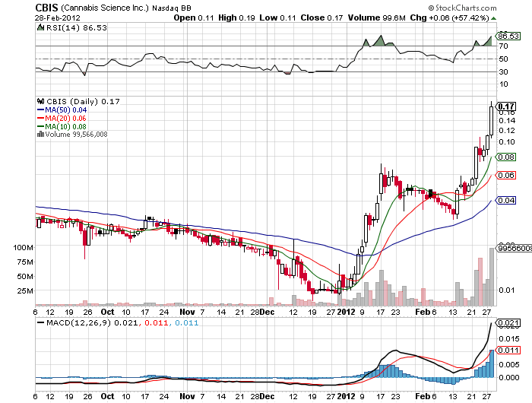Click the green 0.08 MA tag on price axis
The width and height of the screenshot is (532, 403).
(506, 157)
